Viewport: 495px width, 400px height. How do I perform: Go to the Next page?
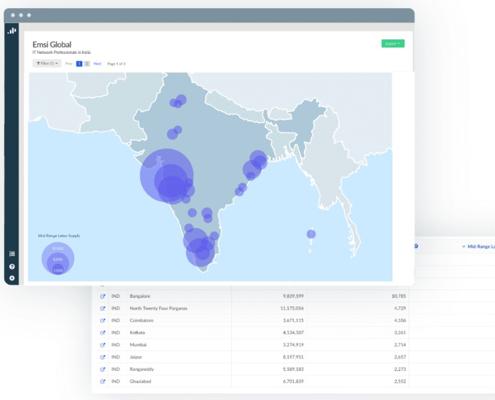pos(97,63)
